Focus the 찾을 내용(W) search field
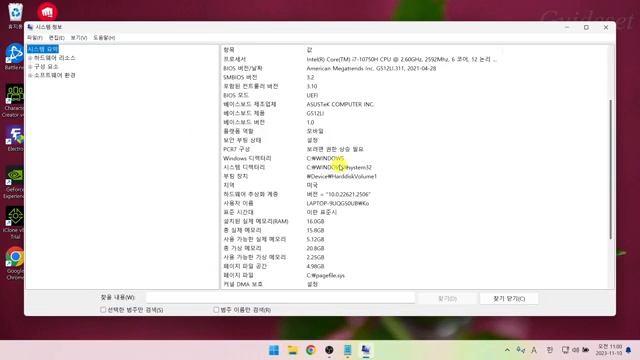The width and height of the screenshot is (640, 360). click(280, 298)
